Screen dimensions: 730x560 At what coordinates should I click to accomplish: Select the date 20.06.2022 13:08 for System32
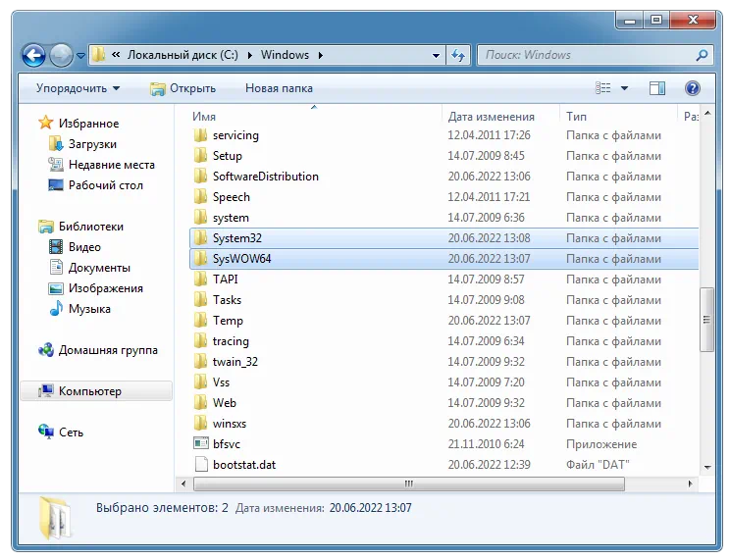[489, 238]
